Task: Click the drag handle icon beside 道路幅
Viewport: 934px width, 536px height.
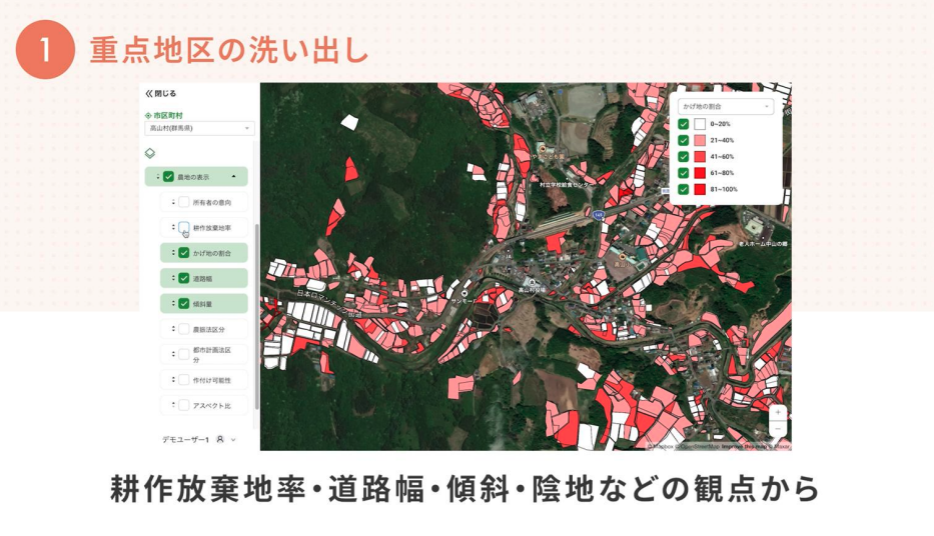Action: click(x=172, y=278)
